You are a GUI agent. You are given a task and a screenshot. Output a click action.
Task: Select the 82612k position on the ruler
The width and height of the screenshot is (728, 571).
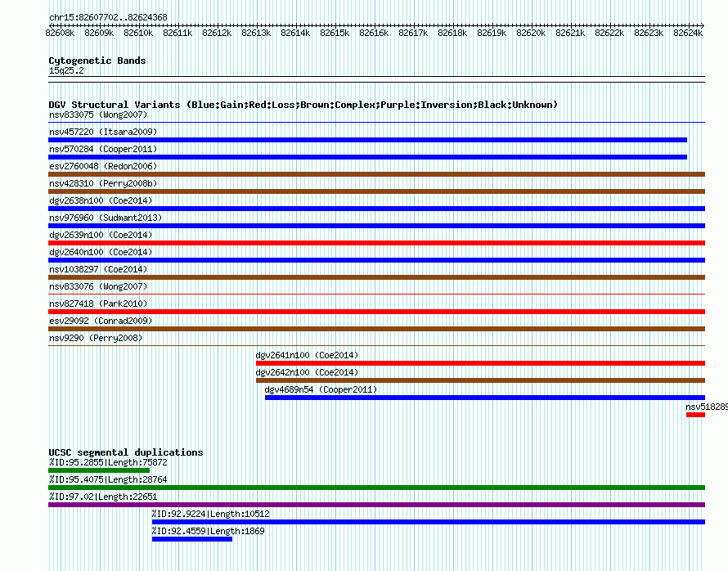coord(217,33)
